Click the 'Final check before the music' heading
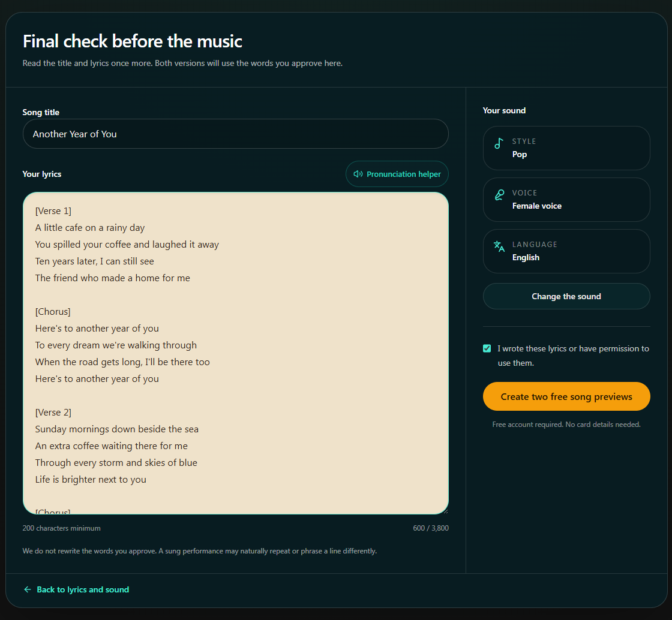 click(x=132, y=41)
